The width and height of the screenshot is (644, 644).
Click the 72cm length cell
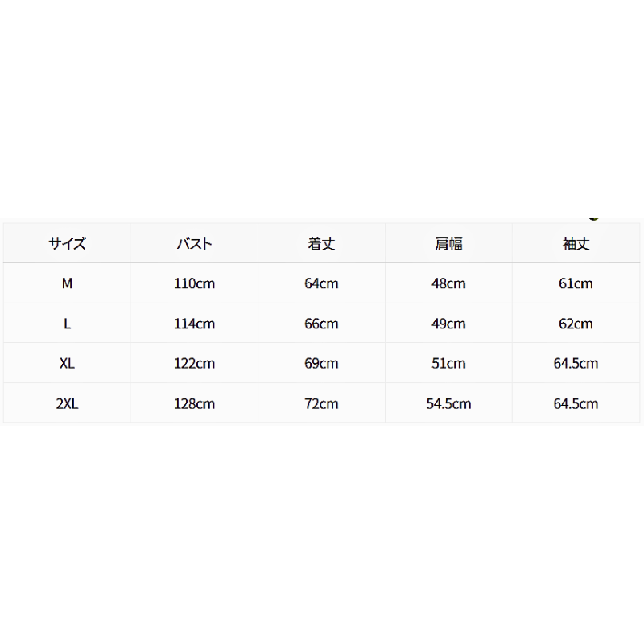point(321,404)
